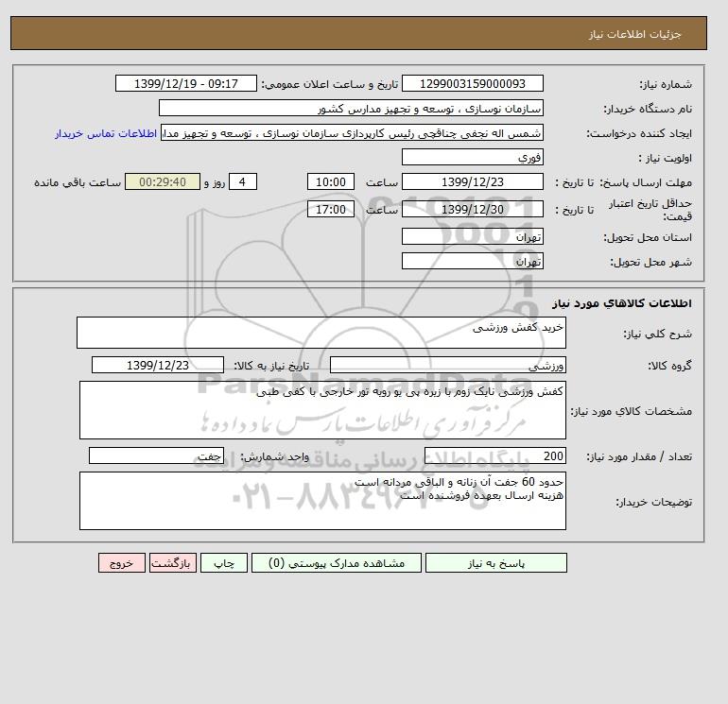Click the label 'شرح کلی نیاز:'
Image resolution: width=728 pixels, height=704 pixels.
click(657, 334)
